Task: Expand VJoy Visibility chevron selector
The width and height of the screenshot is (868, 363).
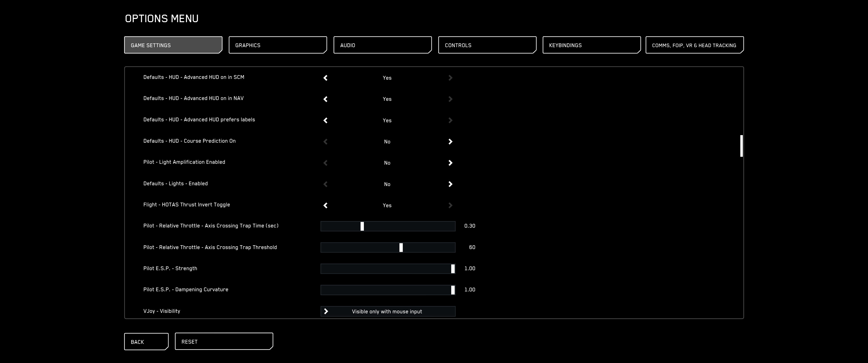Action: coord(326,311)
